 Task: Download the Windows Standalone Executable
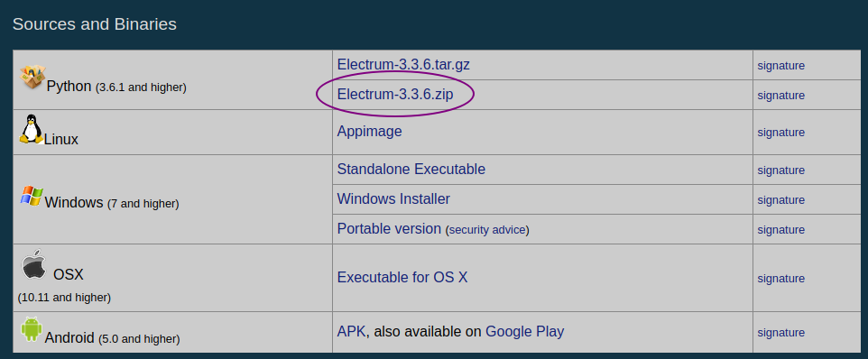(x=411, y=170)
